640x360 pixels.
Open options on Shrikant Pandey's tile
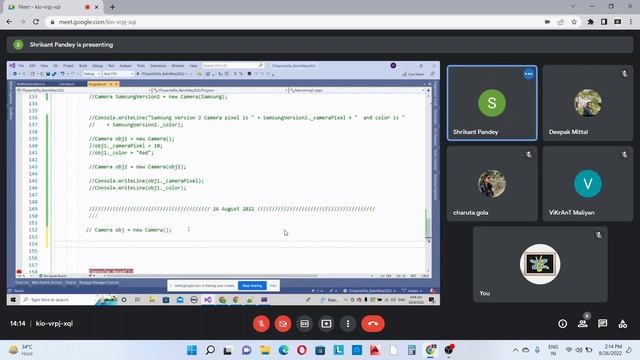point(529,74)
